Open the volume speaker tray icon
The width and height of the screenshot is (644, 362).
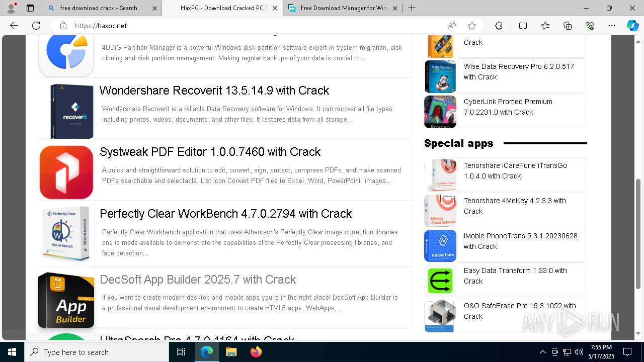pyautogui.click(x=579, y=352)
